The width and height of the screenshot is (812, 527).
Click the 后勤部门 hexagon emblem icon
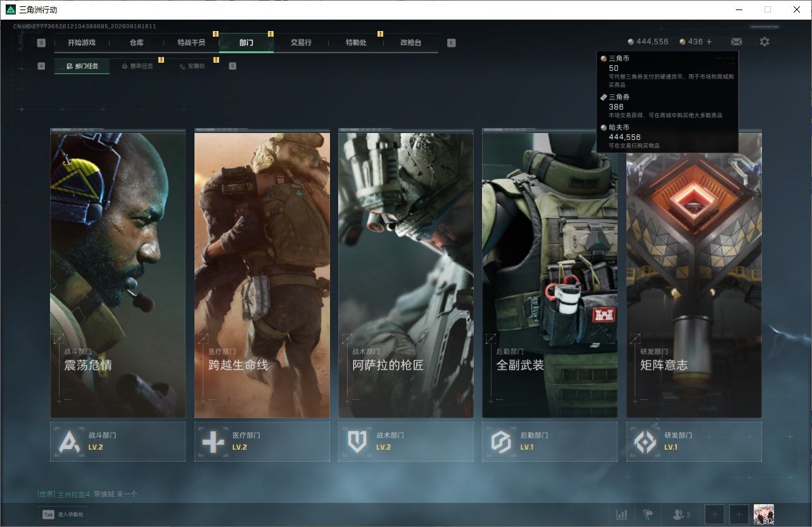501,441
